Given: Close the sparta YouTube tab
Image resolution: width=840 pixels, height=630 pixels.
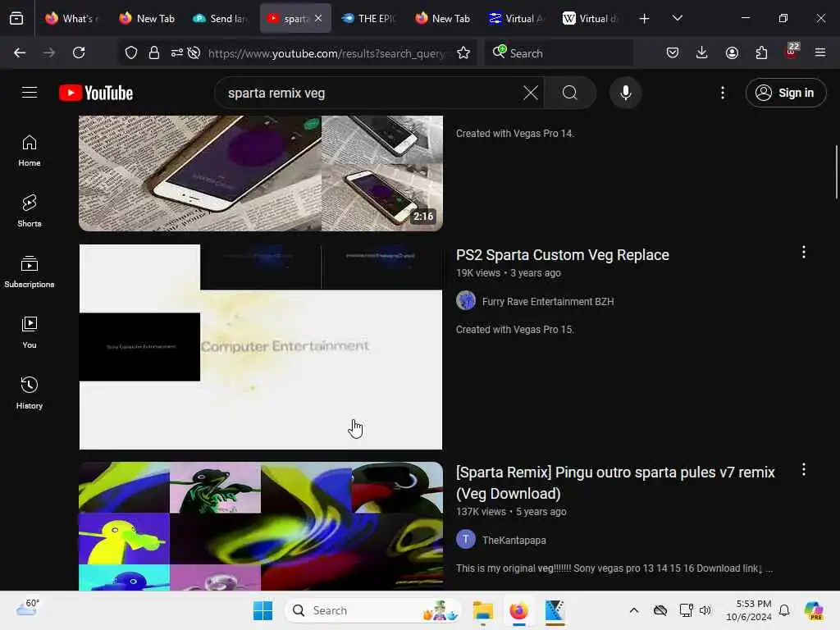Looking at the screenshot, I should pyautogui.click(x=318, y=18).
